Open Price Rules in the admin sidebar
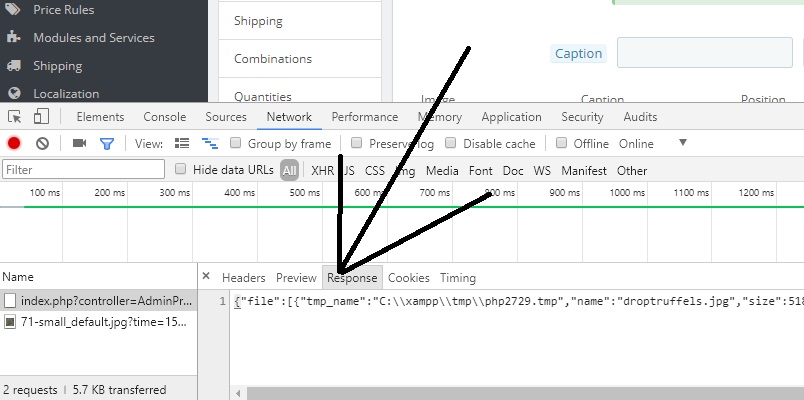 point(64,9)
